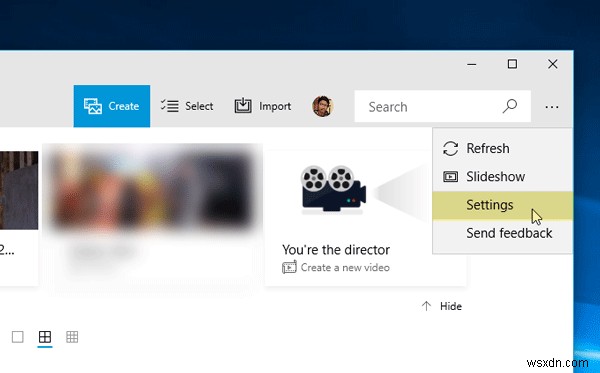
Task: Focus the Search input field
Action: (442, 106)
